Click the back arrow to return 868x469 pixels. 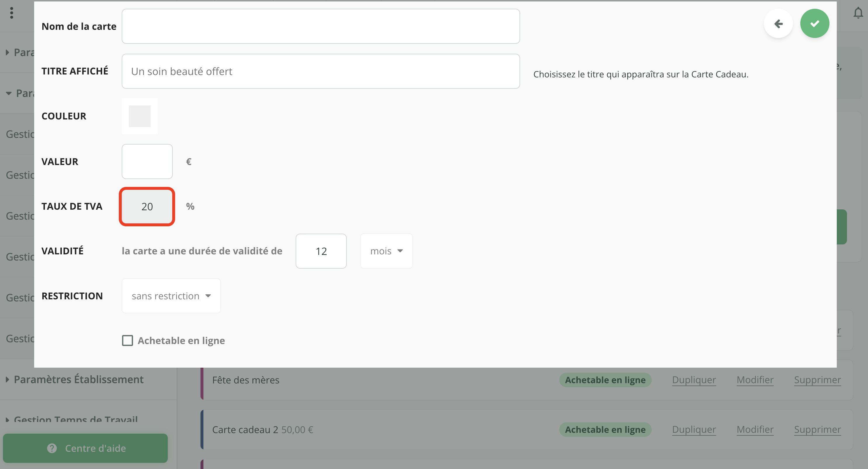(x=779, y=23)
